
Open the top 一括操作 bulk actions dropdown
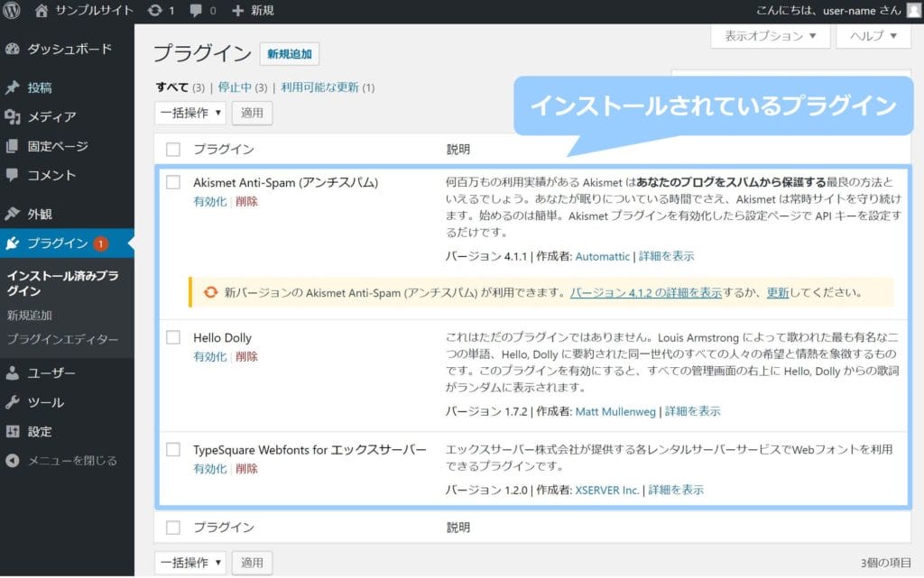click(x=190, y=113)
